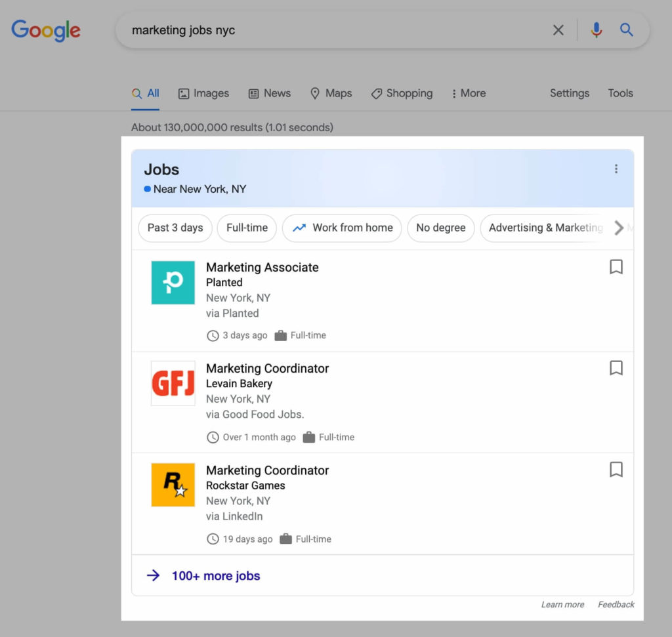
Task: Go to the Maps tab
Action: pos(331,93)
